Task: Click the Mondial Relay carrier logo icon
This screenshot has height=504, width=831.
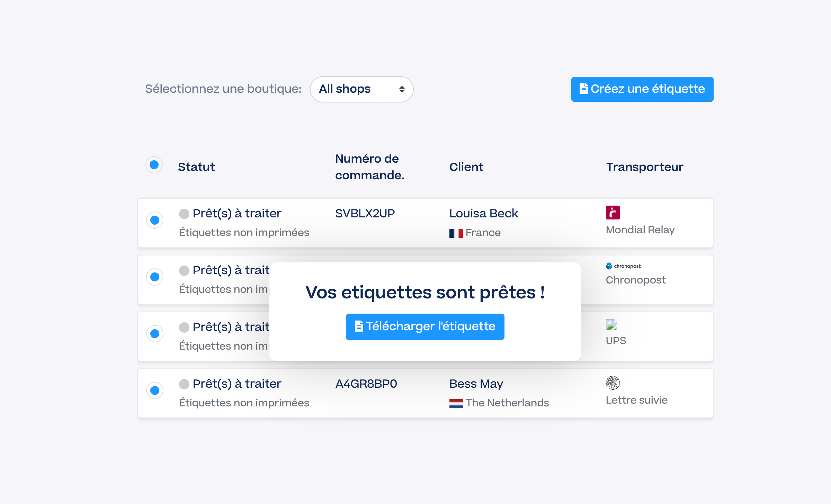Action: (x=613, y=213)
